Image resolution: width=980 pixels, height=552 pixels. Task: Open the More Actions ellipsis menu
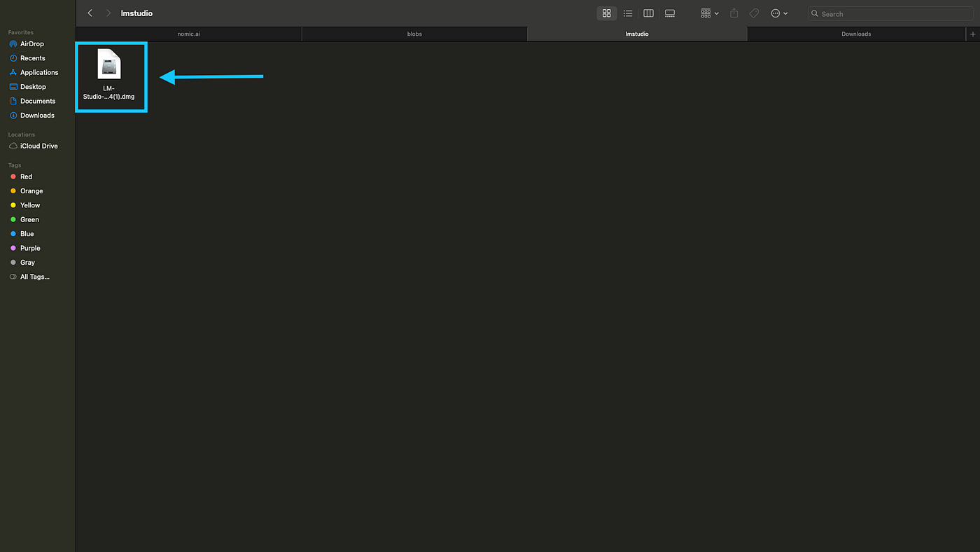[x=779, y=13]
